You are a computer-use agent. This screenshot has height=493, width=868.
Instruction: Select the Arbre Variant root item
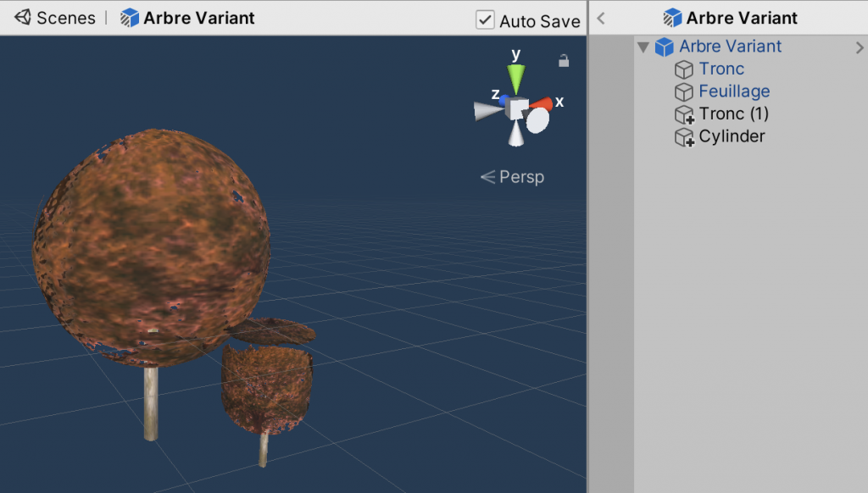click(x=730, y=47)
